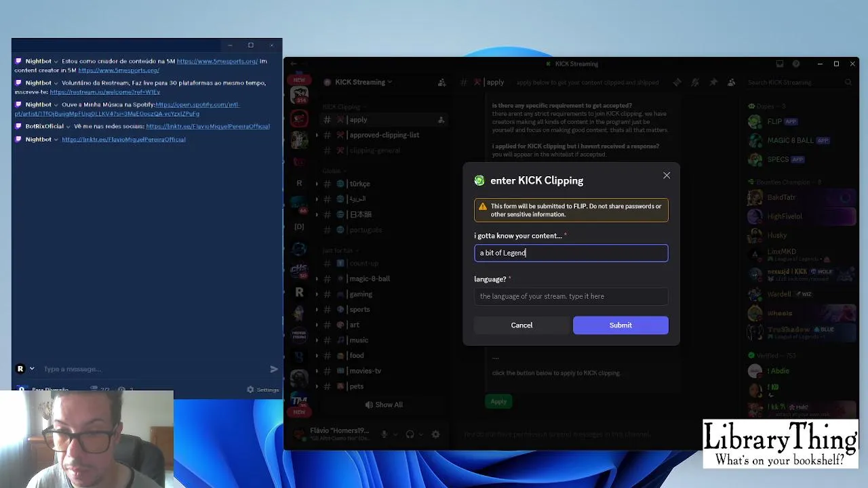
Task: Toggle the microphone mute icon
Action: 384,434
